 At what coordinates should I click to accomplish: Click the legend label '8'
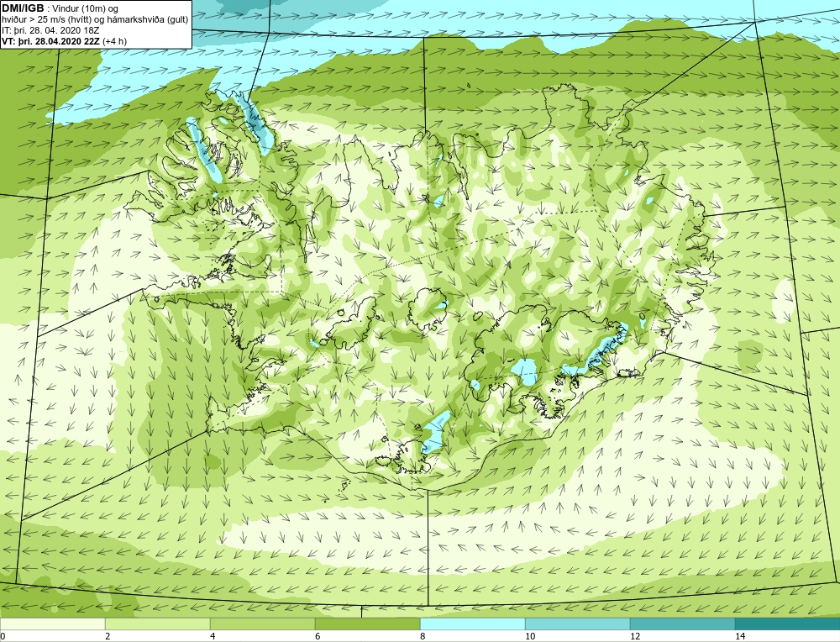[x=423, y=636]
